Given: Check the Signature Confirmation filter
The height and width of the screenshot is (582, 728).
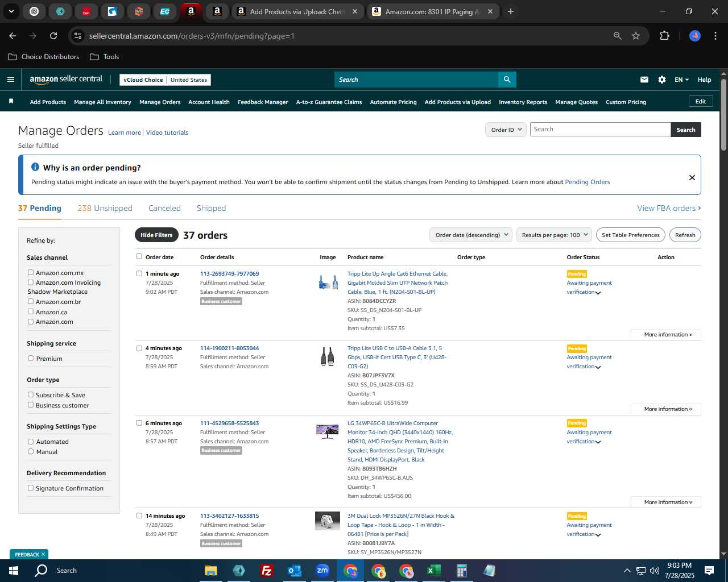Looking at the screenshot, I should click(31, 488).
